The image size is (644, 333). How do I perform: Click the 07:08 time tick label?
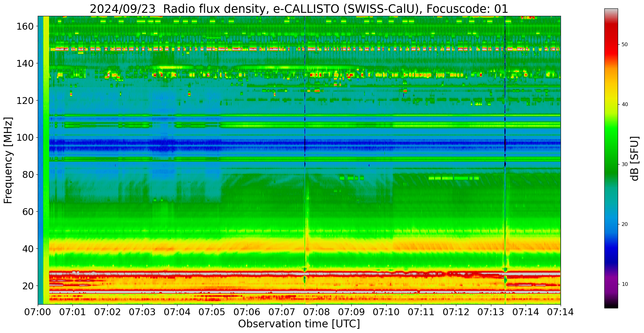pyautogui.click(x=317, y=312)
